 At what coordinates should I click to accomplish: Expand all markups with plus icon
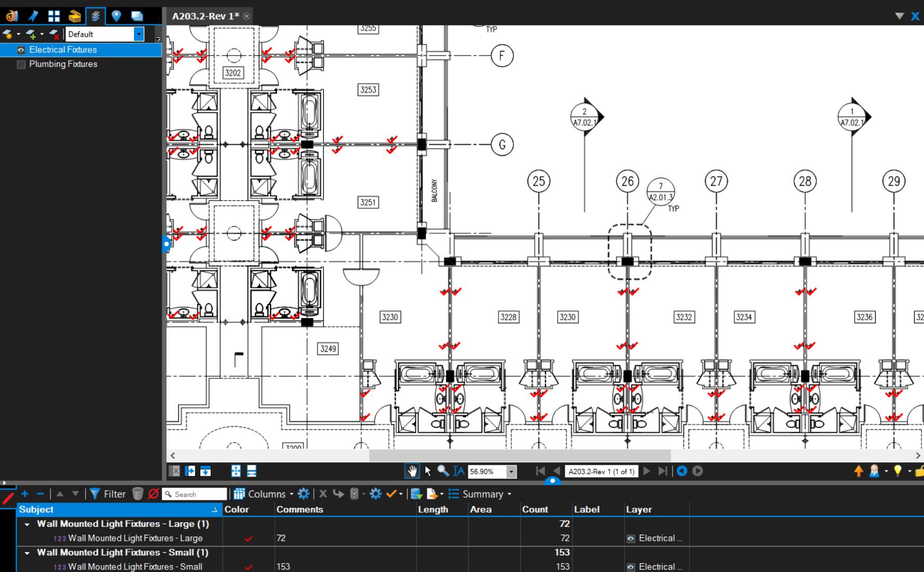(x=24, y=494)
